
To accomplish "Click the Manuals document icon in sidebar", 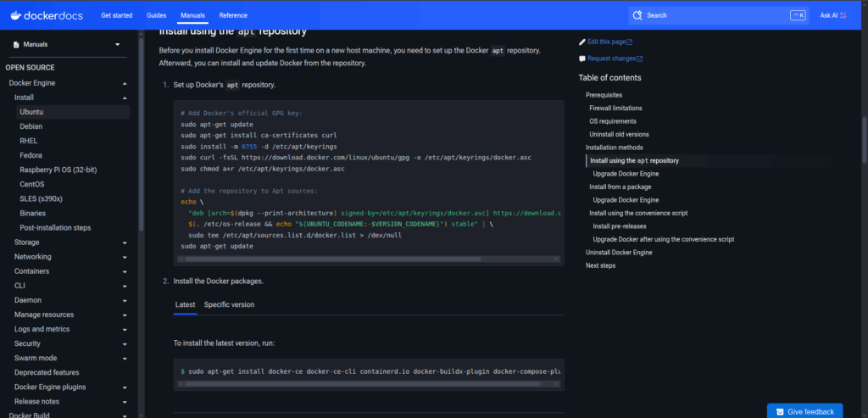I will 16,45.
